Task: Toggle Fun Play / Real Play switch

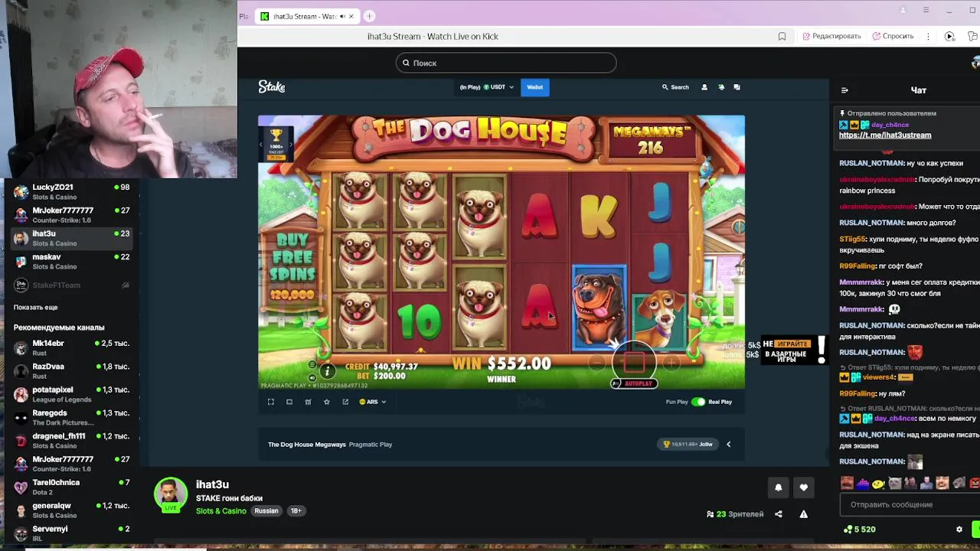Action: [697, 402]
